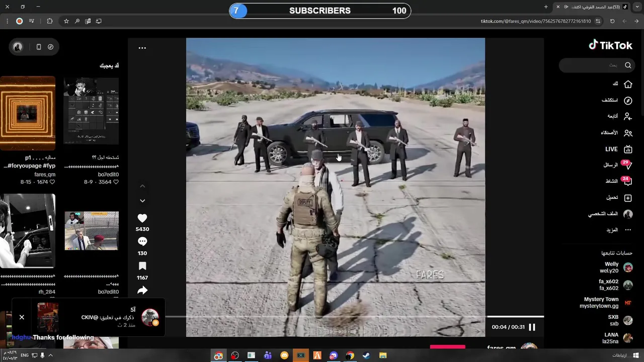Click the ENG language indicator
Viewport: 644px width, 362px height.
click(25, 355)
